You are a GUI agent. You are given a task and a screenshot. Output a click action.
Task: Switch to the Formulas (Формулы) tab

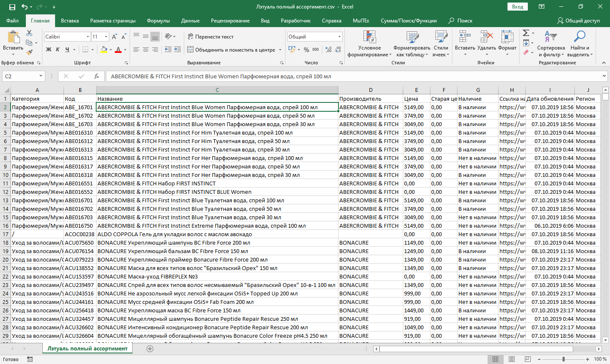point(158,21)
